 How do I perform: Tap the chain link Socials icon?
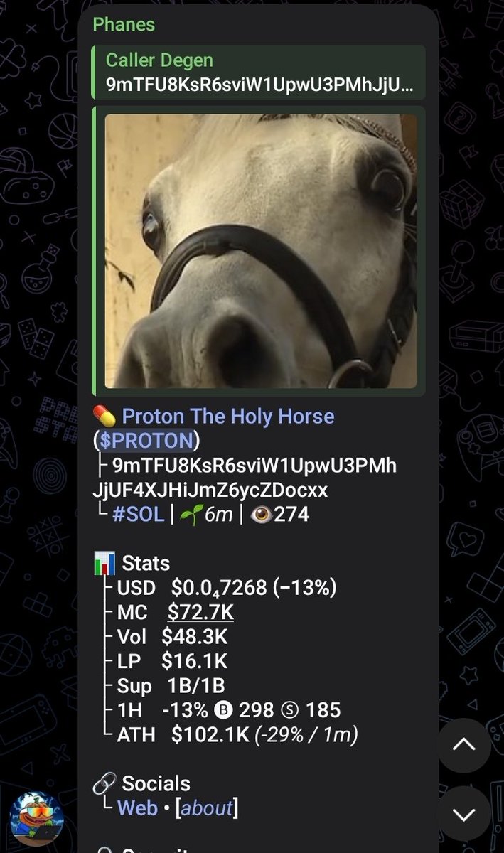click(x=104, y=784)
